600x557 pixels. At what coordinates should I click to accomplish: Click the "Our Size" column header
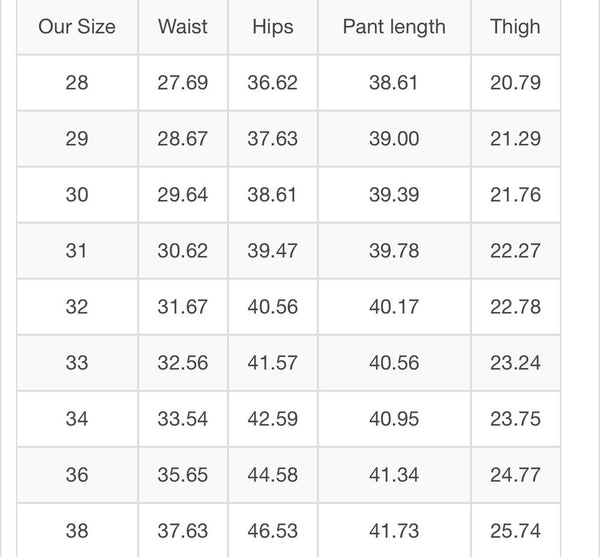point(77,26)
